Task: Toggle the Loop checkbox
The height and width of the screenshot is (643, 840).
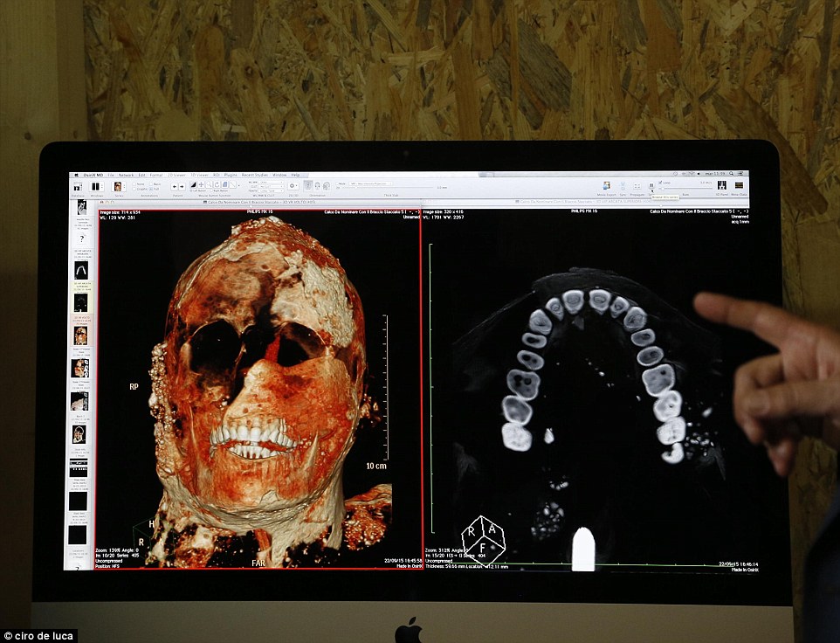Action: pos(660,183)
